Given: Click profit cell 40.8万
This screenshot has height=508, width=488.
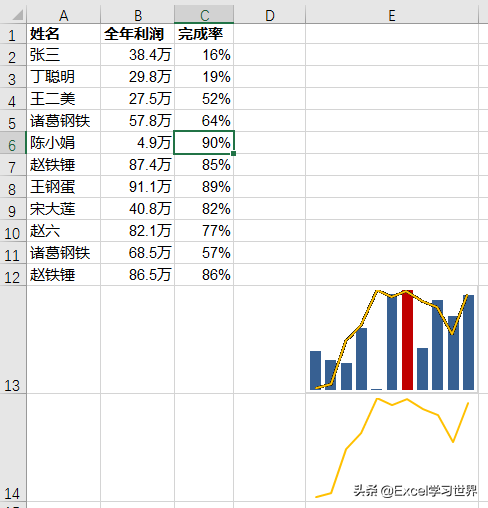Looking at the screenshot, I should (137, 209).
